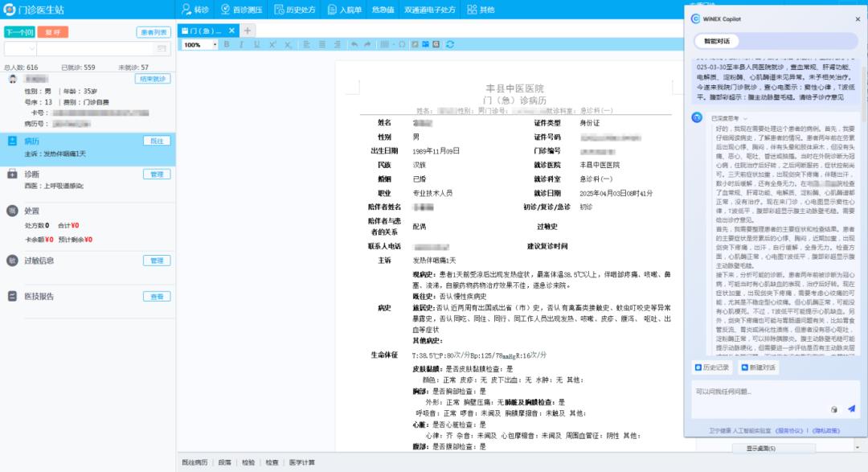868x472 pixels.
Task: Click the 过敏信息 icon
Action: pyautogui.click(x=12, y=261)
